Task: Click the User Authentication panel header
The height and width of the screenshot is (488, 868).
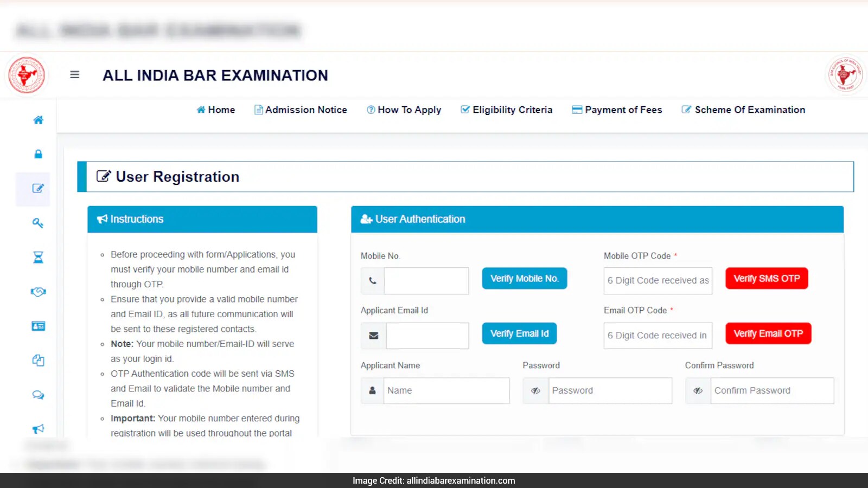Action: point(597,219)
